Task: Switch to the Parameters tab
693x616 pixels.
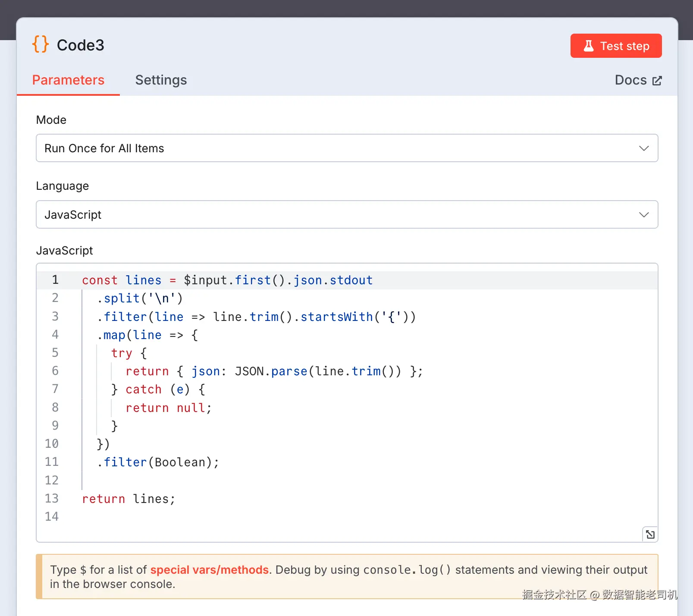Action: coord(68,80)
